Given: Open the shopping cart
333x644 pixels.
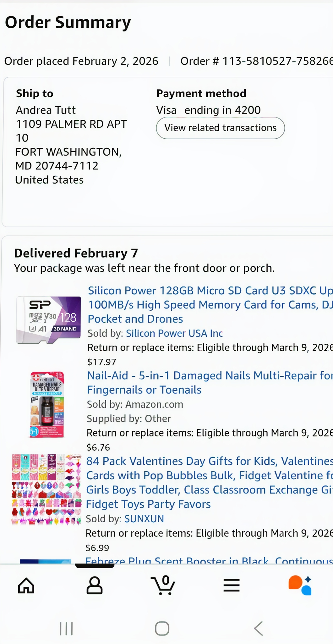Looking at the screenshot, I should click(x=163, y=586).
